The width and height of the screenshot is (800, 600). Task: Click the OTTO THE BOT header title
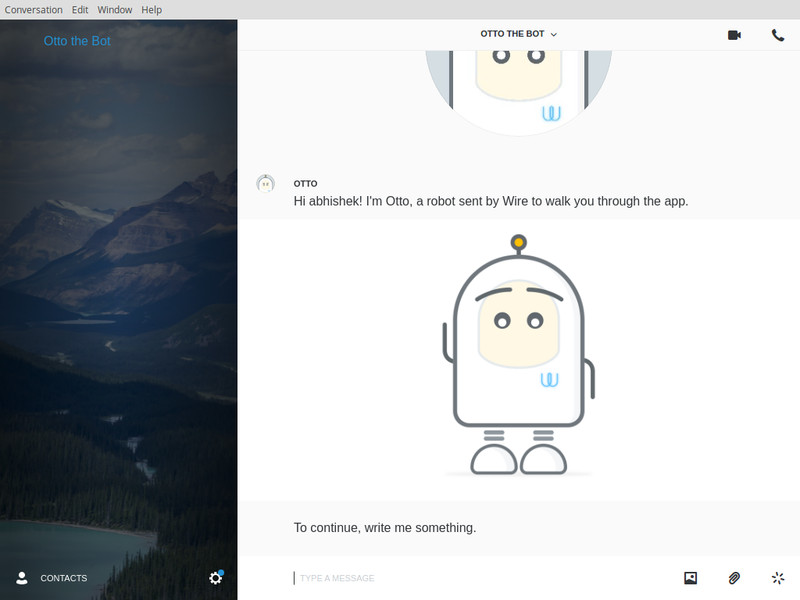coord(513,32)
